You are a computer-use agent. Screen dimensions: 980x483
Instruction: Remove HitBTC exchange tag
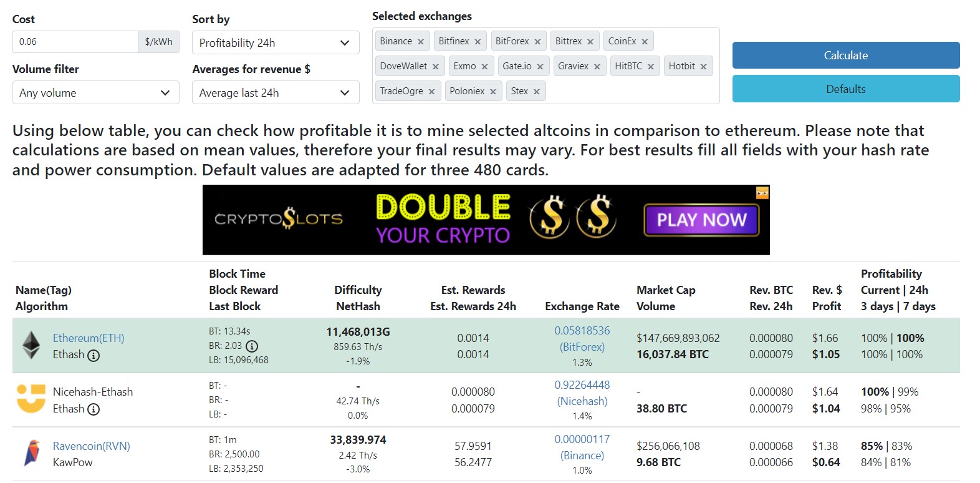coord(651,67)
